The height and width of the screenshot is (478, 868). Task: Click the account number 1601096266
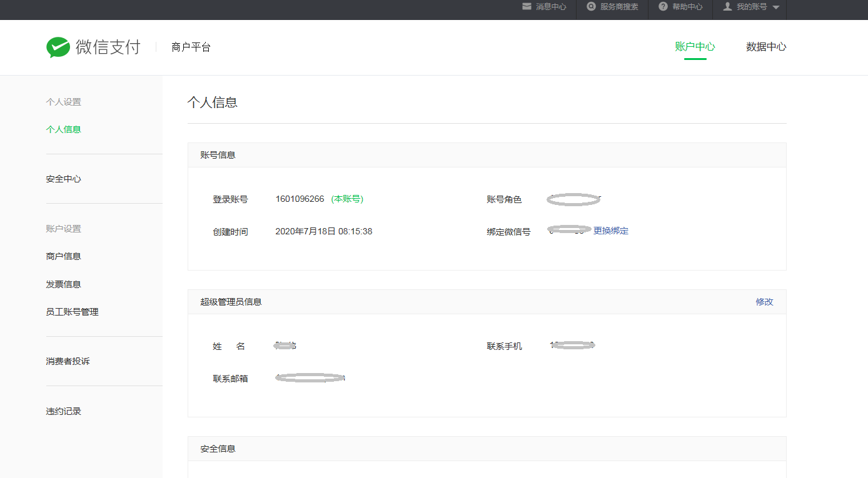[300, 199]
